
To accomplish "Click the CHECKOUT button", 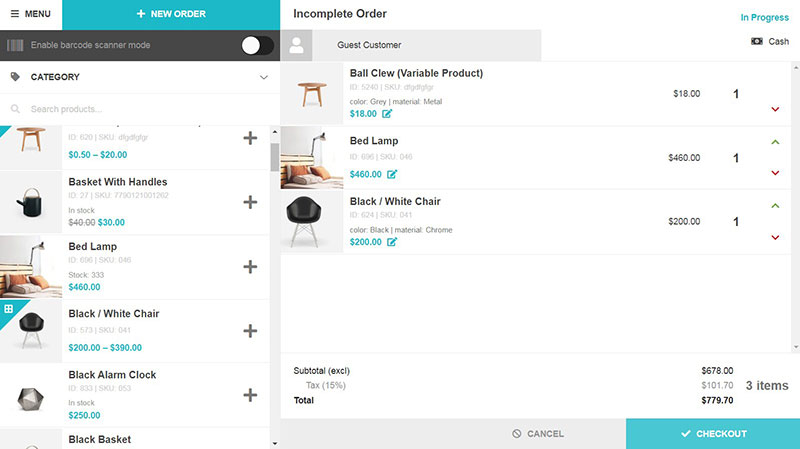I will tap(713, 434).
